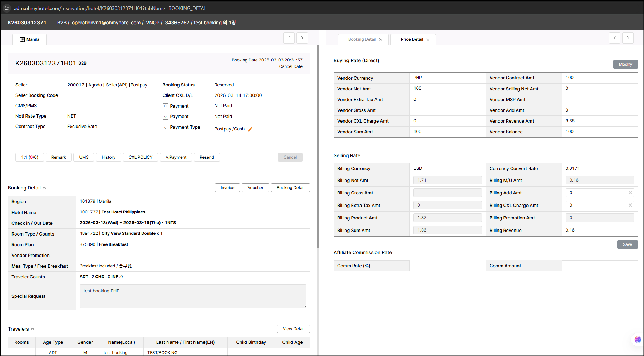Toggle the Payment Type checkbox

(166, 128)
